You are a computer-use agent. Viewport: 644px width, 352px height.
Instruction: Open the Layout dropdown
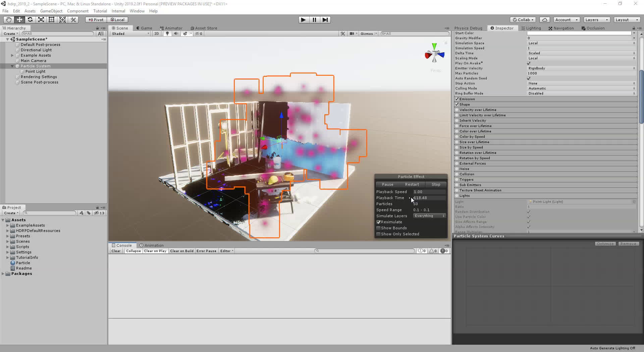pos(626,20)
